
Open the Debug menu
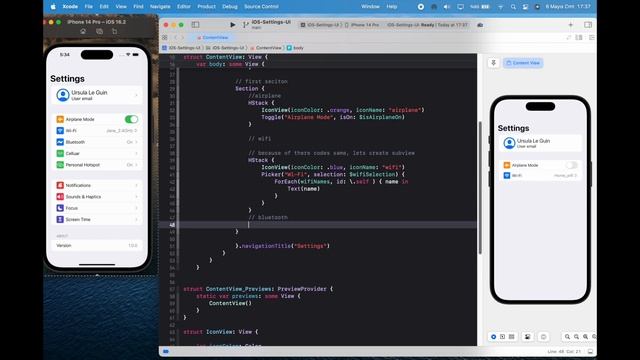coord(230,7)
